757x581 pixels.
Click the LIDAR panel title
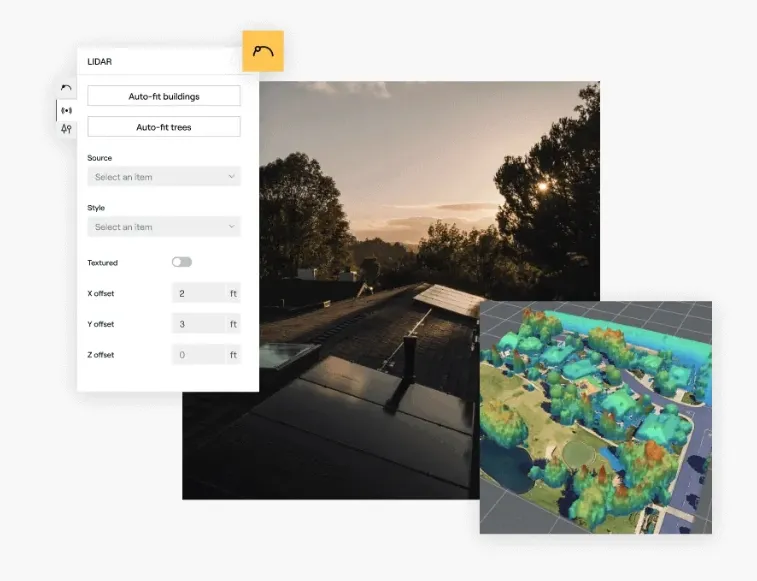pos(100,61)
